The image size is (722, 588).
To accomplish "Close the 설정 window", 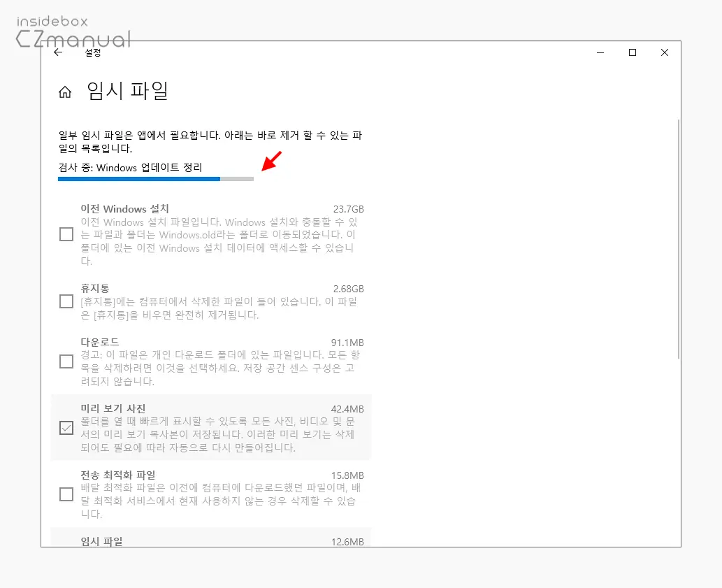I will [x=665, y=52].
